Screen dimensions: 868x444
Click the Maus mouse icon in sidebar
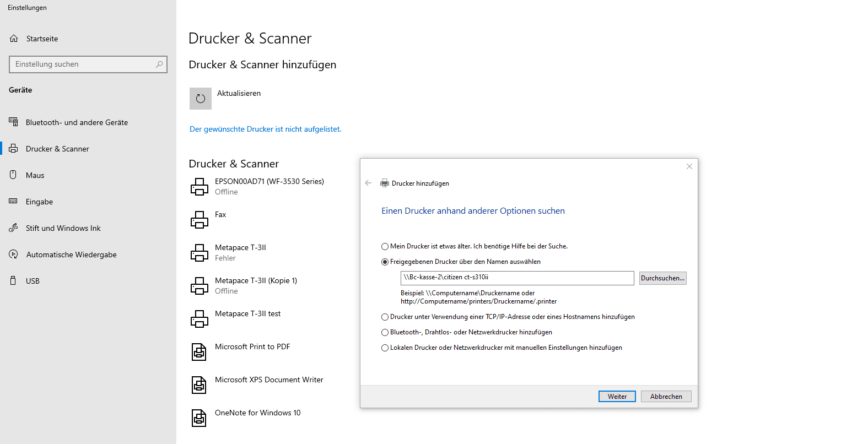(x=13, y=175)
